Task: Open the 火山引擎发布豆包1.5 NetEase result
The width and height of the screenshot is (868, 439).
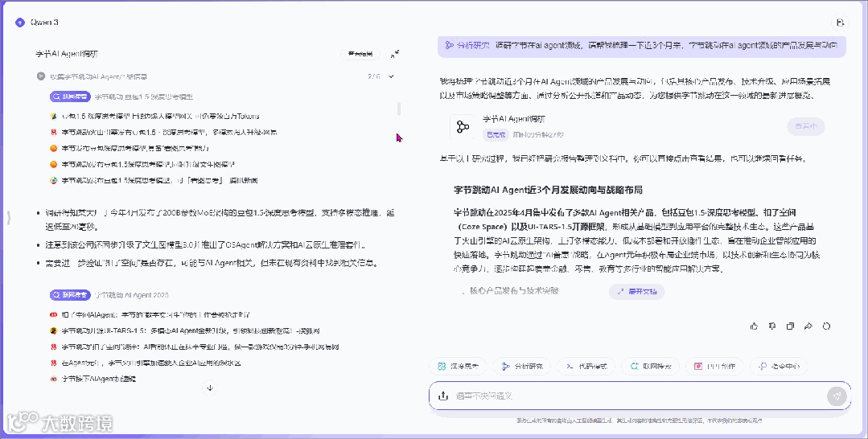Action: 170,133
